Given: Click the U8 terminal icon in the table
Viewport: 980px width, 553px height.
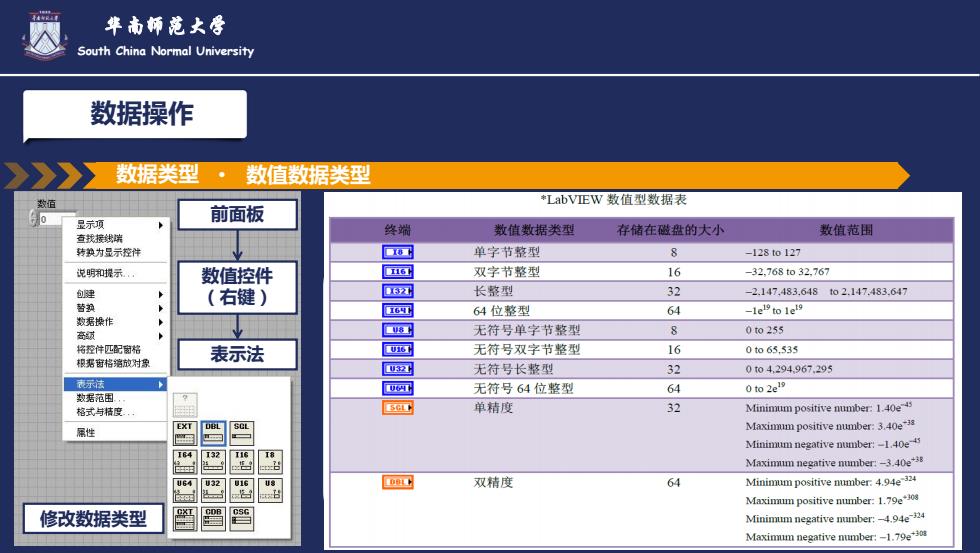Looking at the screenshot, I should pos(398,330).
